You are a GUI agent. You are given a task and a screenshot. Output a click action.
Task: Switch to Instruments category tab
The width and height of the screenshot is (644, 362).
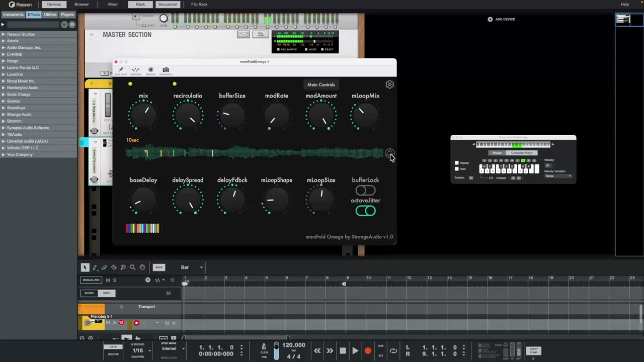tap(13, 15)
